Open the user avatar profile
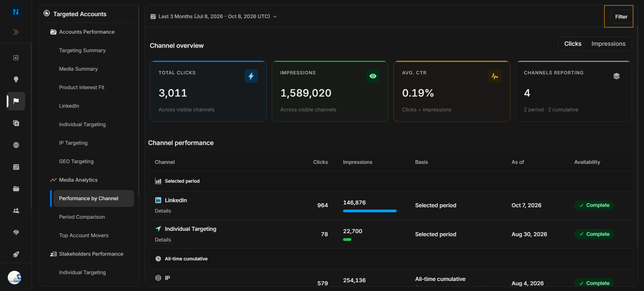This screenshot has width=644, height=291. coord(14,278)
